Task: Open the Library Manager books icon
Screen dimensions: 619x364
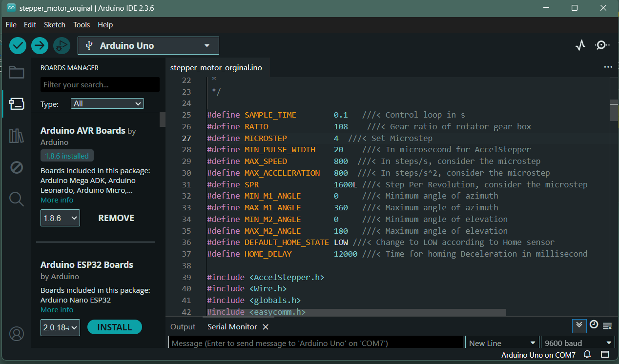Action: coord(16,136)
